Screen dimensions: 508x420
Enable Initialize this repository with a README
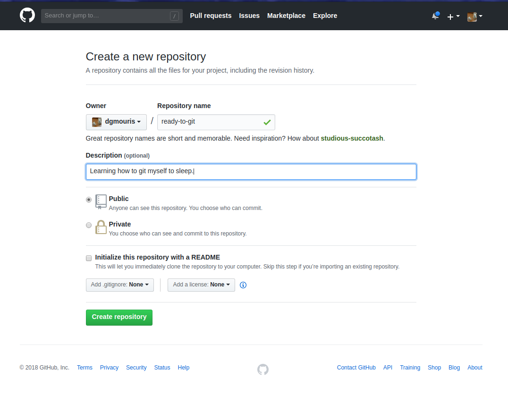tap(89, 258)
